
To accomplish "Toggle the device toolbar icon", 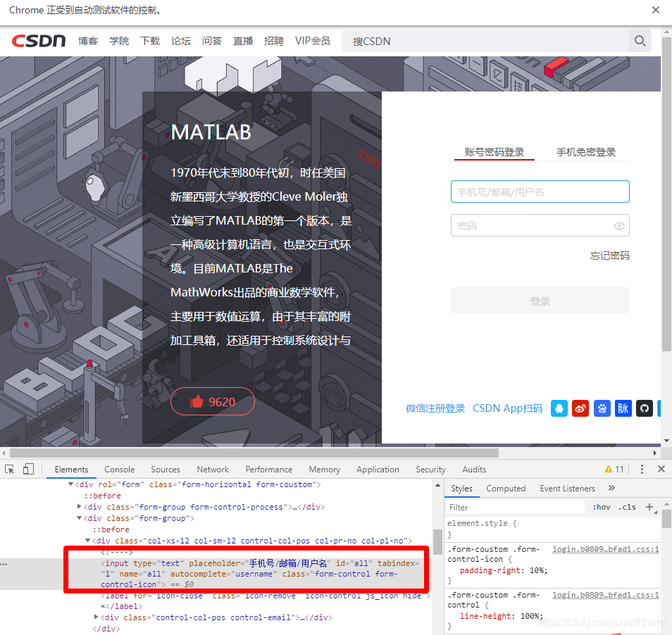I will click(x=28, y=470).
